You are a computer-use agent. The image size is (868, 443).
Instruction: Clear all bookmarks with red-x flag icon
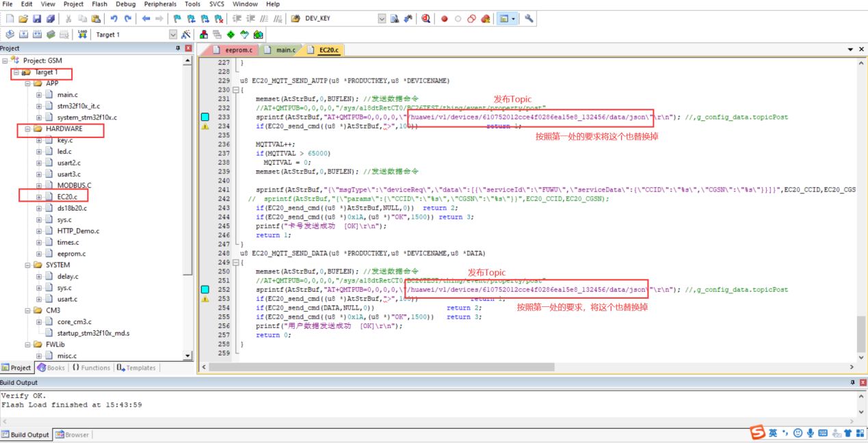pyautogui.click(x=218, y=18)
